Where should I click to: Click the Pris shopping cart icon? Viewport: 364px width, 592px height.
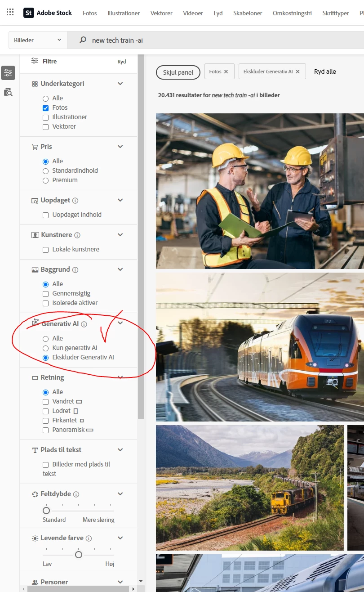pyautogui.click(x=35, y=147)
